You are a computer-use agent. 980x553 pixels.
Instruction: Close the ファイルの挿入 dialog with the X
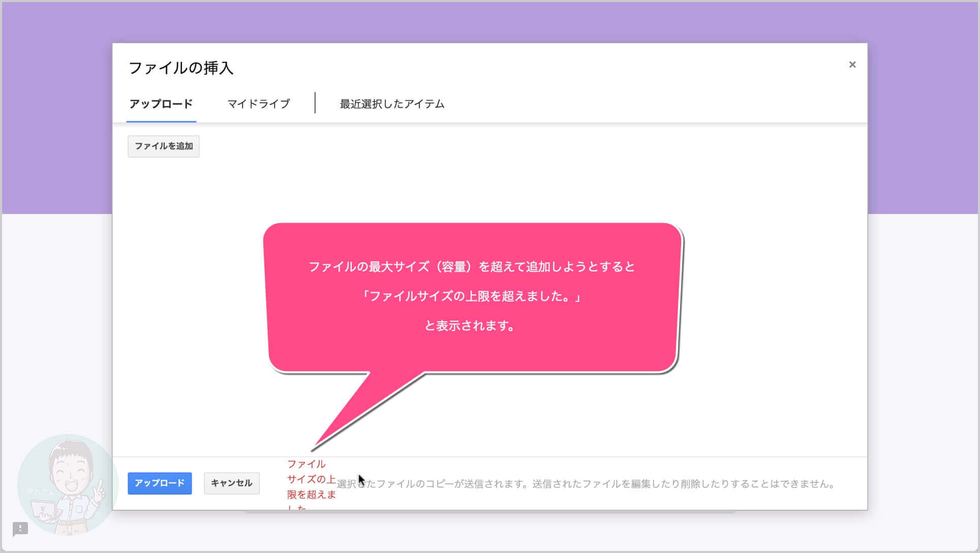(852, 65)
